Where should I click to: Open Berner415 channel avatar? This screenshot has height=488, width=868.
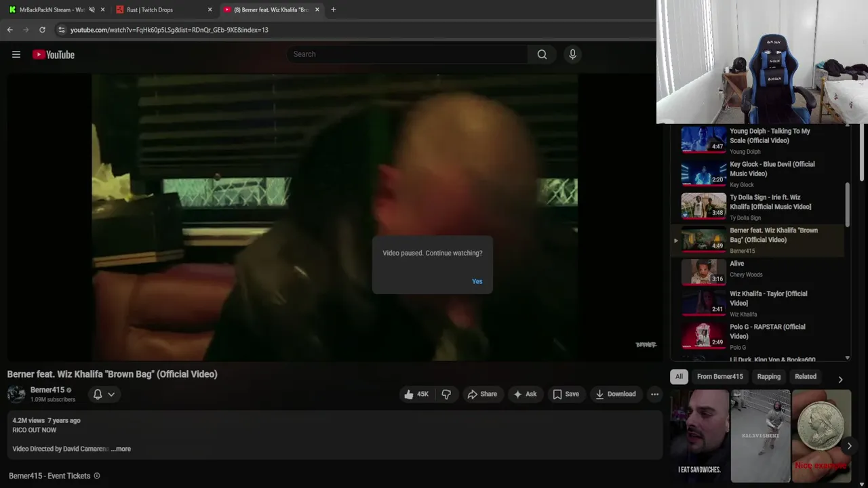point(16,394)
